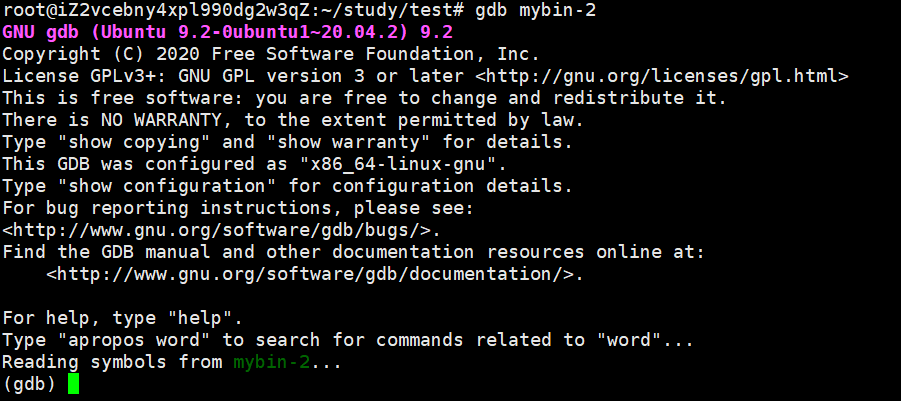The height and width of the screenshot is (401, 901).
Task: Click the "gdb mybin-2" command text
Action: pyautogui.click(x=536, y=10)
